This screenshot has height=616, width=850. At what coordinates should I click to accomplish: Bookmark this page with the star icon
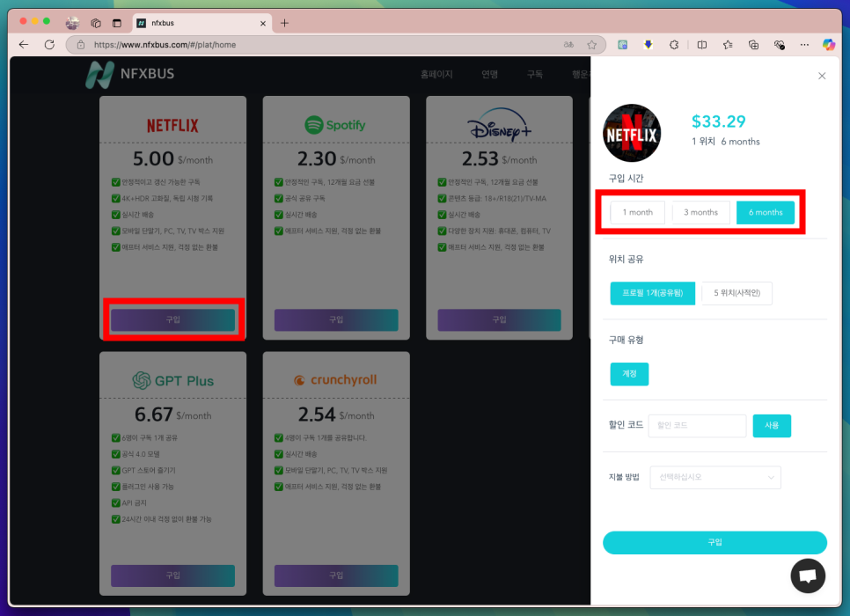click(592, 45)
